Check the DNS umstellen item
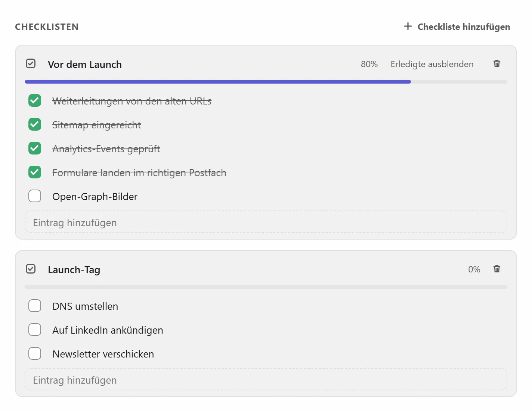The height and width of the screenshot is (412, 532). tap(35, 306)
